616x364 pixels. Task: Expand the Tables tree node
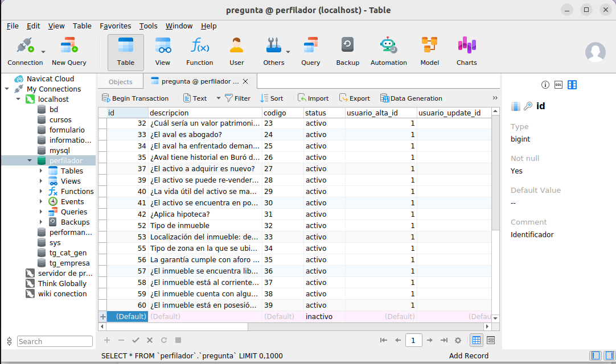pos(41,171)
